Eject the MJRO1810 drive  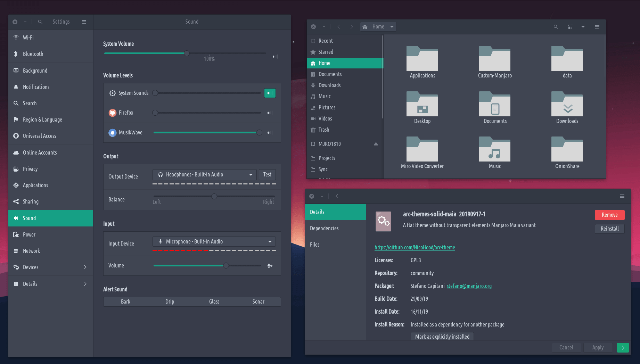coord(376,144)
